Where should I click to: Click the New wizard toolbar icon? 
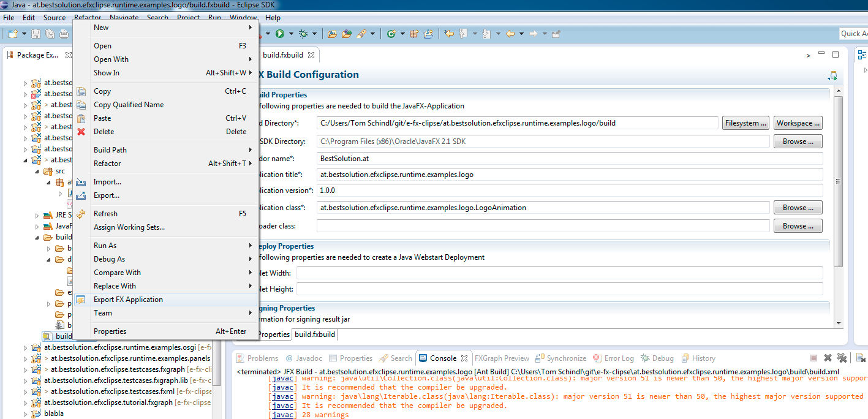[x=12, y=34]
